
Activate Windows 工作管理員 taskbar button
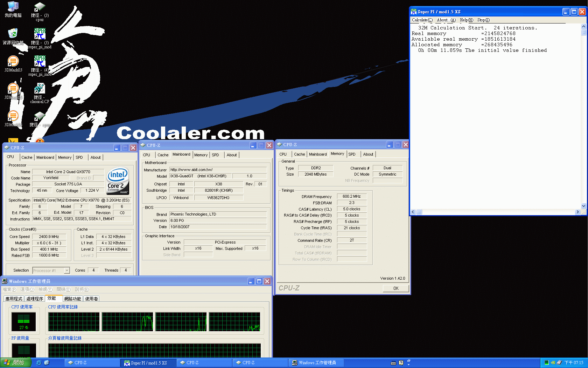click(x=316, y=363)
